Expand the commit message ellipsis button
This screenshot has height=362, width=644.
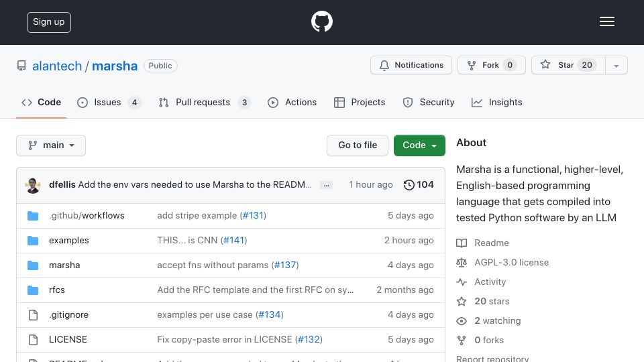[x=326, y=185]
